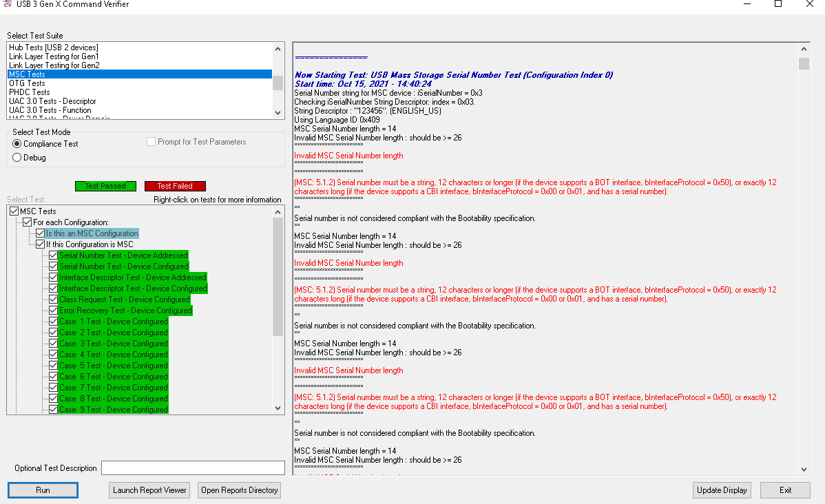825x504 pixels.
Task: Click the red Test Failed legend
Action: (175, 186)
